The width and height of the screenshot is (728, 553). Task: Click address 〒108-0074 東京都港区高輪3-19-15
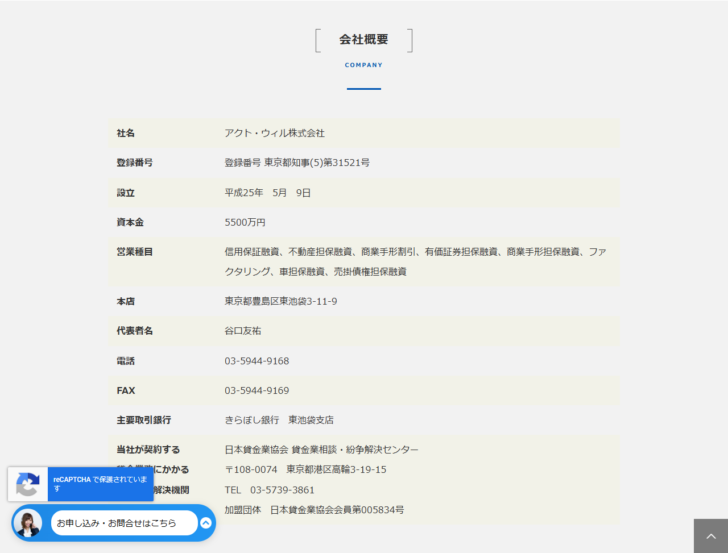click(x=306, y=469)
